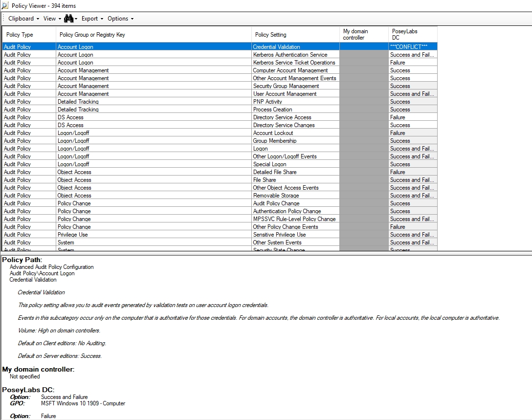The image size is (532, 420).
Task: Open the Options menu
Action: pyautogui.click(x=119, y=18)
